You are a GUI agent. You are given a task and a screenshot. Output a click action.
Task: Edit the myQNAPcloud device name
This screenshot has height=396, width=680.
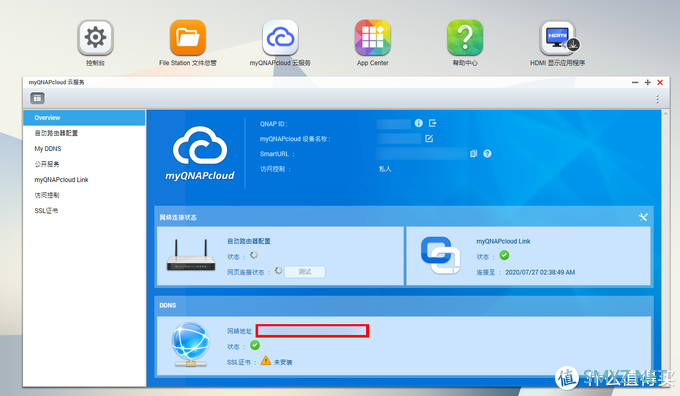click(x=429, y=138)
